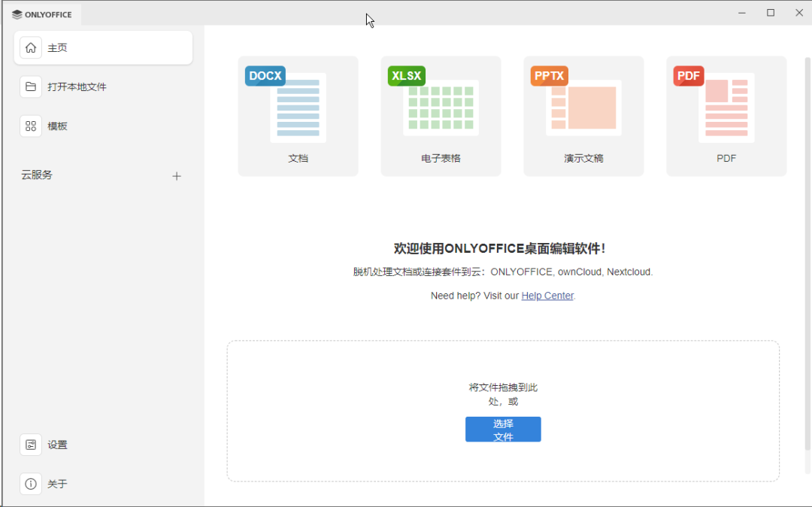
Task: Open 打开本地文件 folder icon in sidebar
Action: [31, 87]
